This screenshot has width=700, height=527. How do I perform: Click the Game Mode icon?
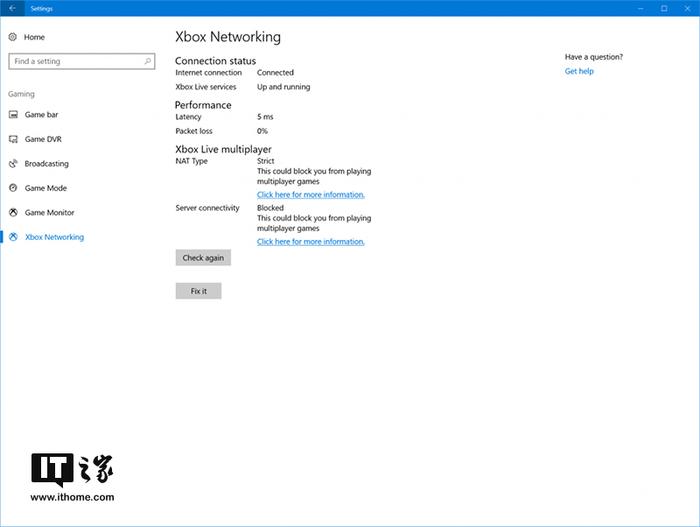13,188
